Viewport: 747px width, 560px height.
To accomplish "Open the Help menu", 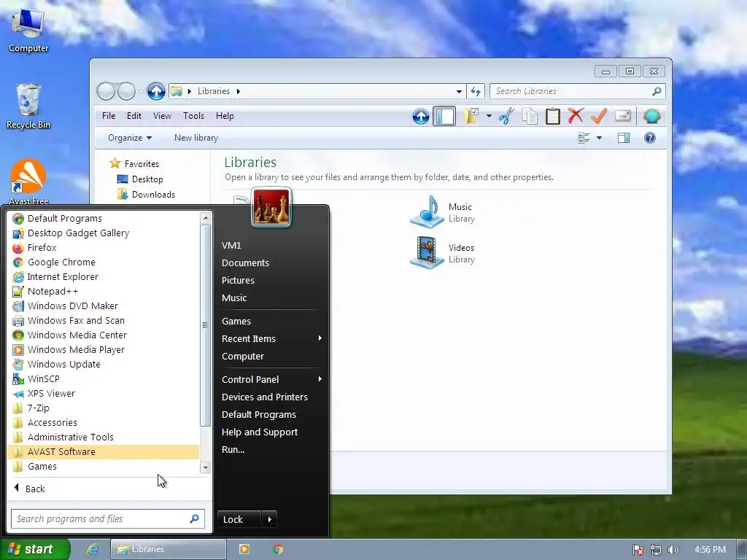I will (x=225, y=116).
